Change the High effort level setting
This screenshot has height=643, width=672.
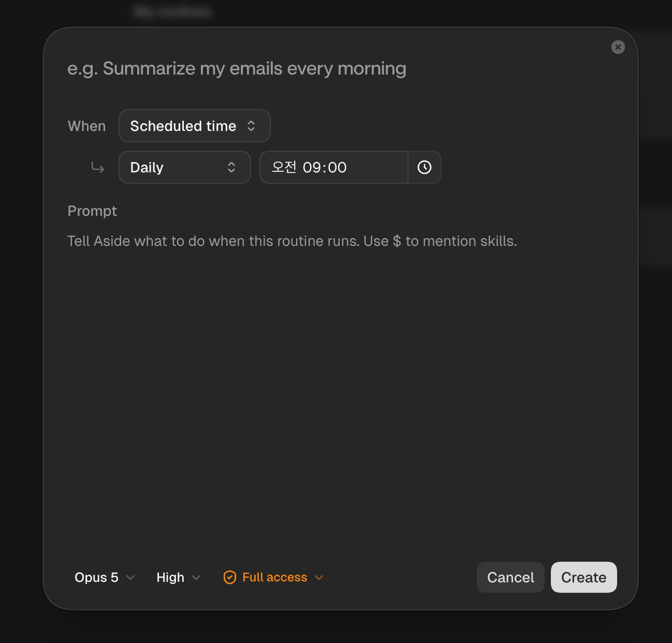(179, 577)
